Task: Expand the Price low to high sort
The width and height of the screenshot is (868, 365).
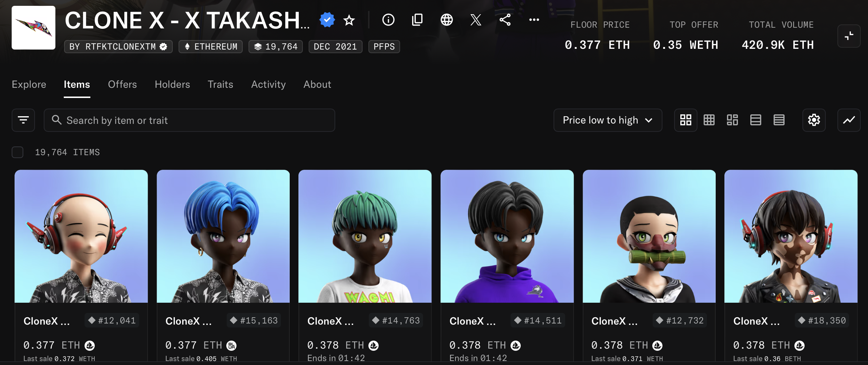Action: 607,120
